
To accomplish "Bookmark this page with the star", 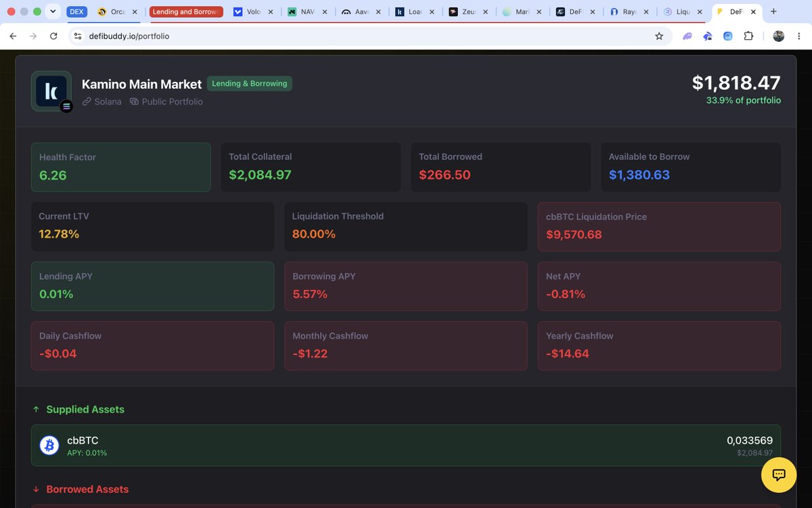I will point(659,36).
